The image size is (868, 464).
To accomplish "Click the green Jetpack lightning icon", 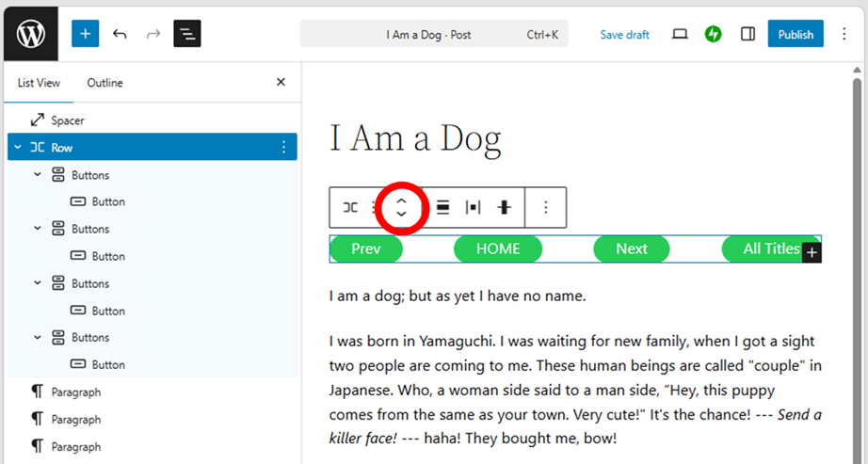I will click(x=714, y=34).
